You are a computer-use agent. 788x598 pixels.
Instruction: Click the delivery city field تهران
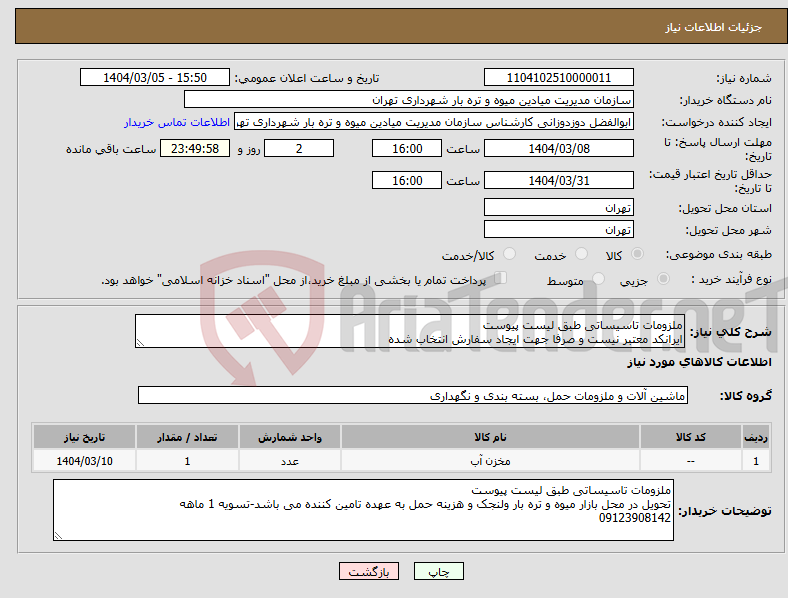tap(559, 229)
